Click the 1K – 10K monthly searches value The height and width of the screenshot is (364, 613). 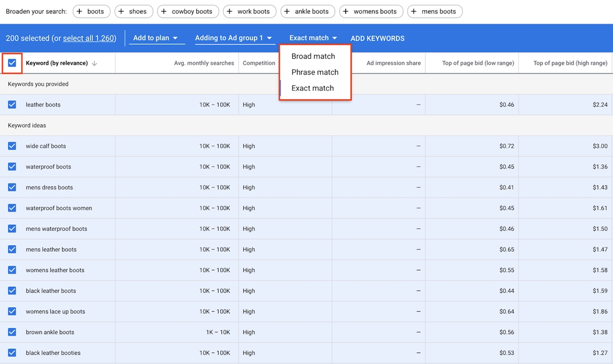point(218,332)
